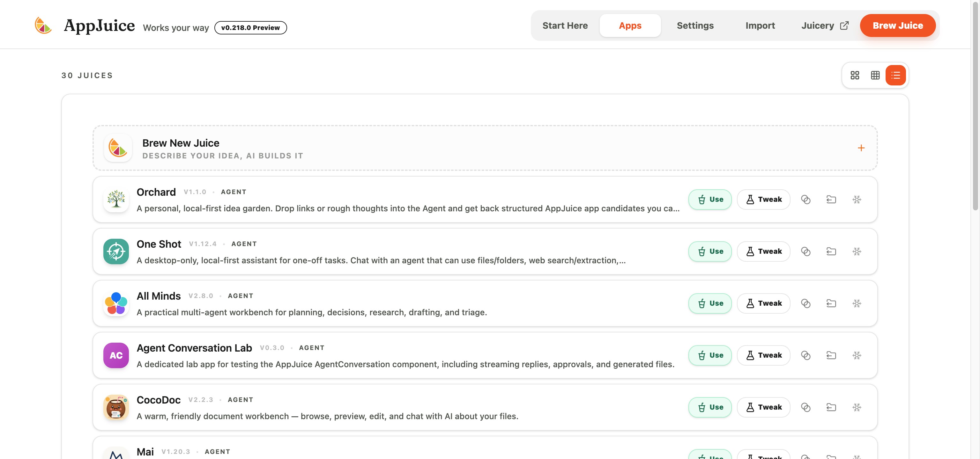Screen dimensions: 980x459
Task: Click the CocoDoc description text
Action: coord(327,416)
